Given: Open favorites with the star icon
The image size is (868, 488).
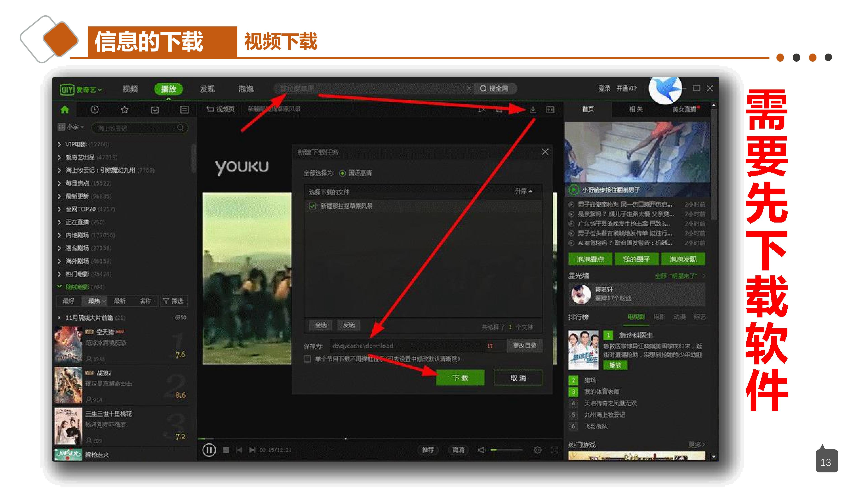Looking at the screenshot, I should 125,110.
